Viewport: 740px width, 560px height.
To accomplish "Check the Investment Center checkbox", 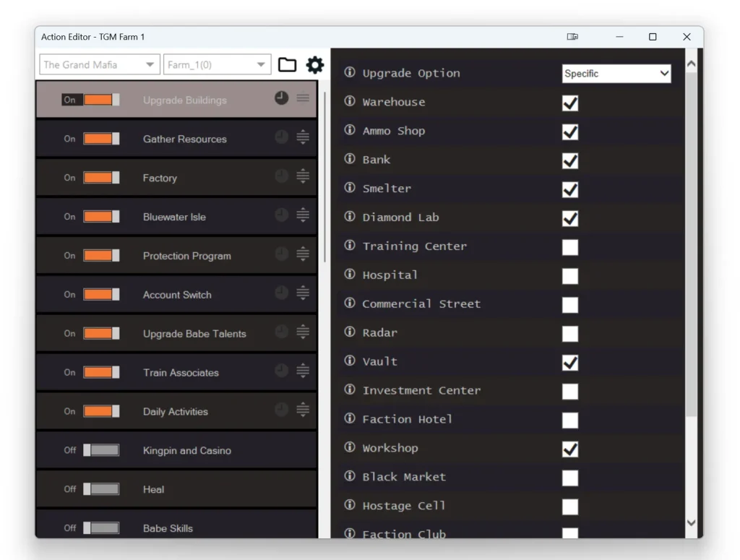I will click(570, 391).
